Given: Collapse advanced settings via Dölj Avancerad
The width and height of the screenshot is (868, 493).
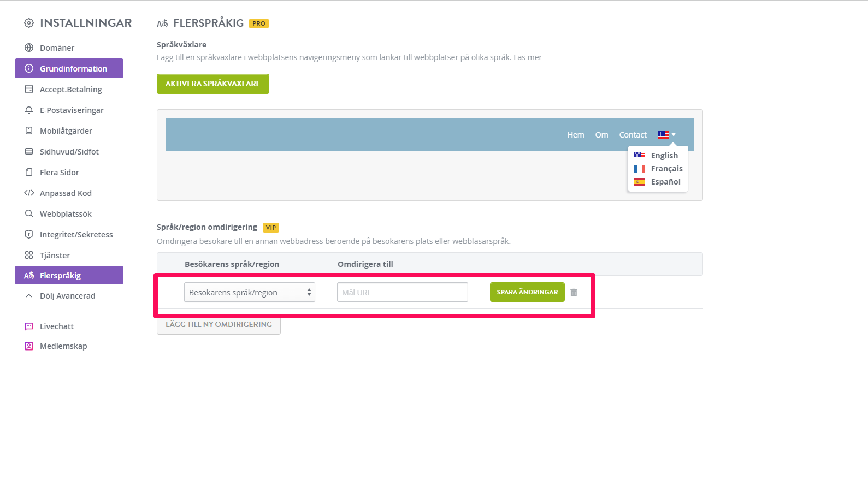Looking at the screenshot, I should click(x=69, y=296).
